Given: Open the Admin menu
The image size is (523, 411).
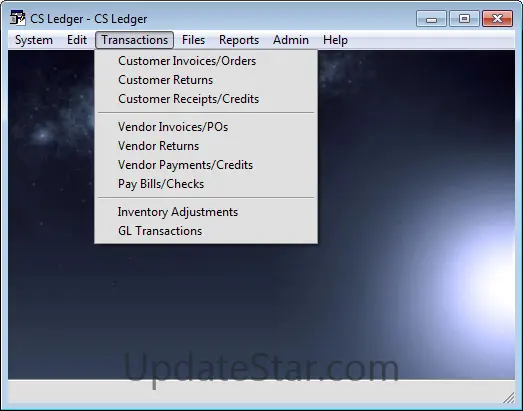Looking at the screenshot, I should 291,40.
